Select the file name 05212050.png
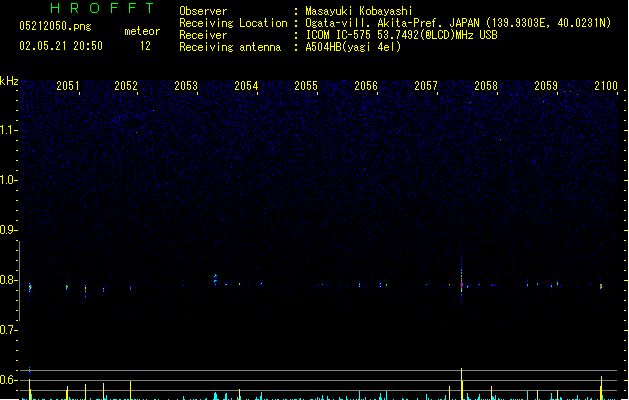This screenshot has width=629, height=400. (55, 26)
